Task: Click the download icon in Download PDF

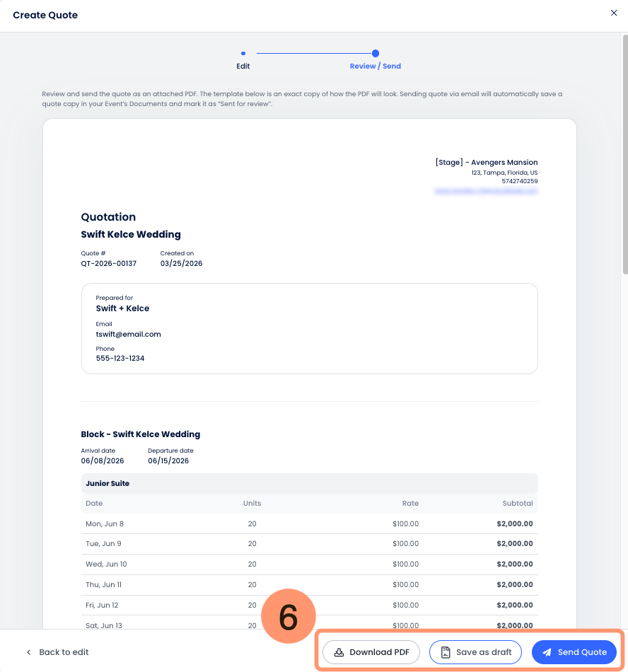Action: pos(339,652)
